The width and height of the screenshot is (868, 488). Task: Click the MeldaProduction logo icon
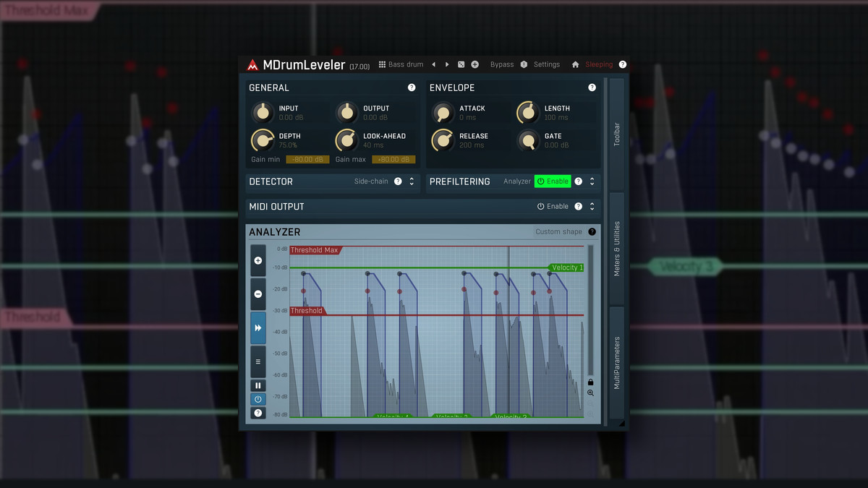pyautogui.click(x=252, y=65)
